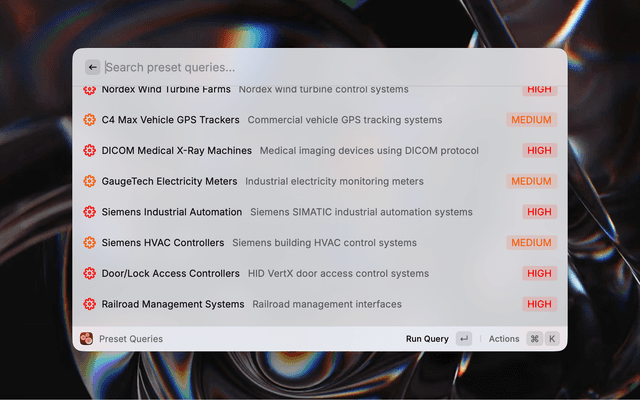Click the HIGH badge on Railroad Management row
Image resolution: width=640 pixels, height=400 pixels.
(x=539, y=304)
